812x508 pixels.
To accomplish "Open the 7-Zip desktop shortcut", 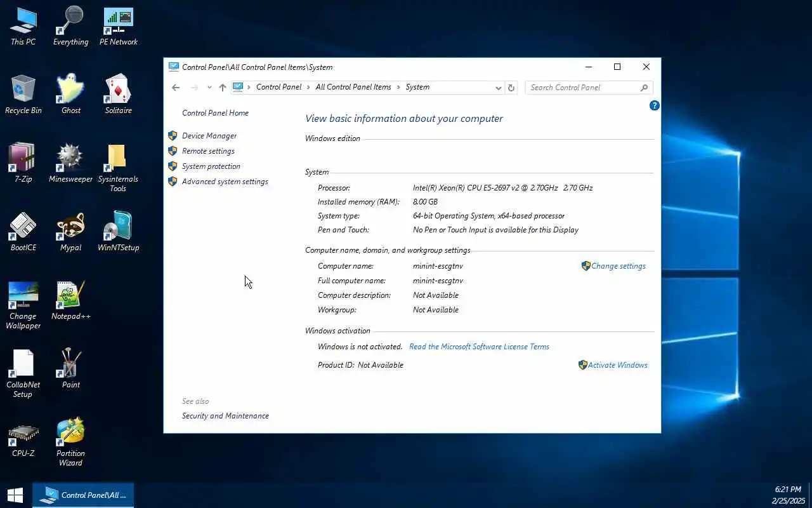I will coord(23,164).
